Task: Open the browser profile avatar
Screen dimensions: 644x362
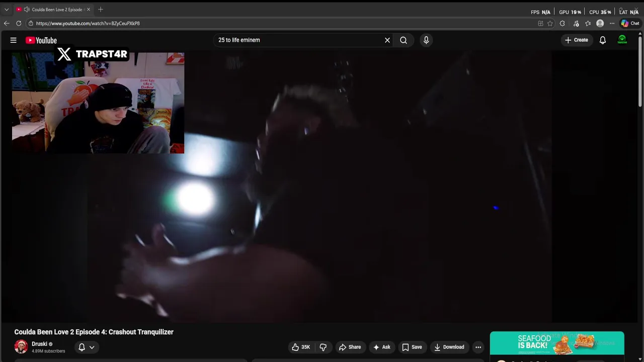Action: (x=600, y=23)
